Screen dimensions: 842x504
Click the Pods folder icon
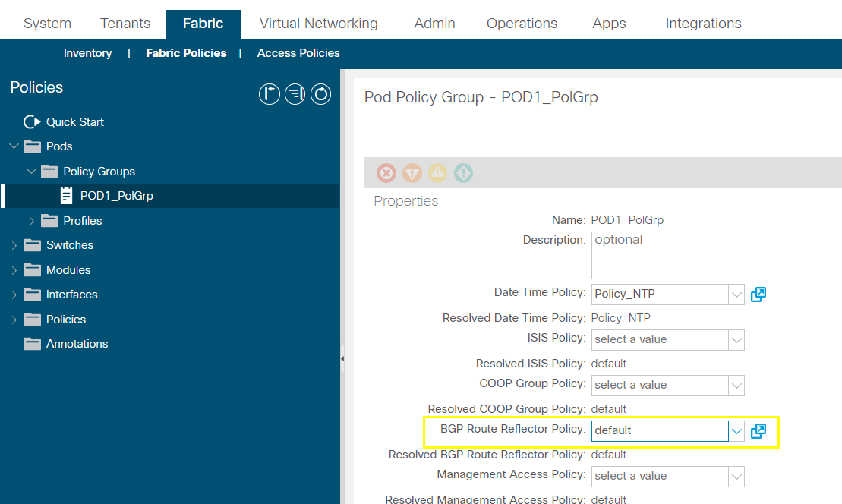(32, 146)
